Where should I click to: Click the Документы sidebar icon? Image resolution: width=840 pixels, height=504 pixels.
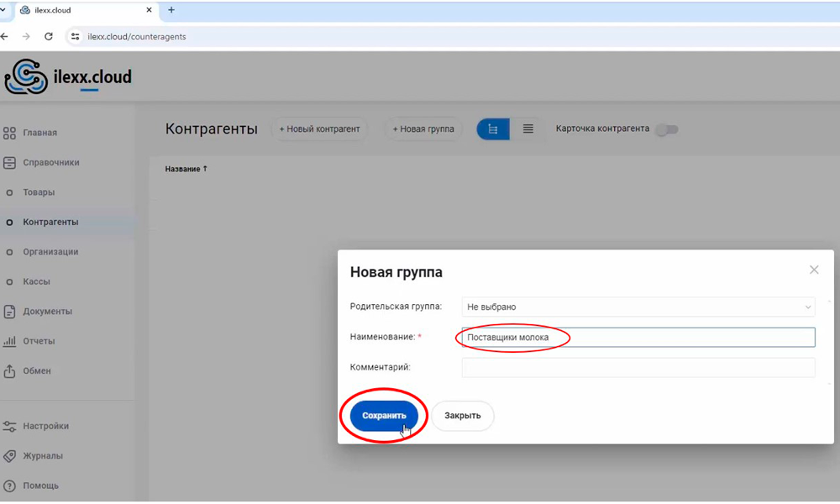(10, 312)
